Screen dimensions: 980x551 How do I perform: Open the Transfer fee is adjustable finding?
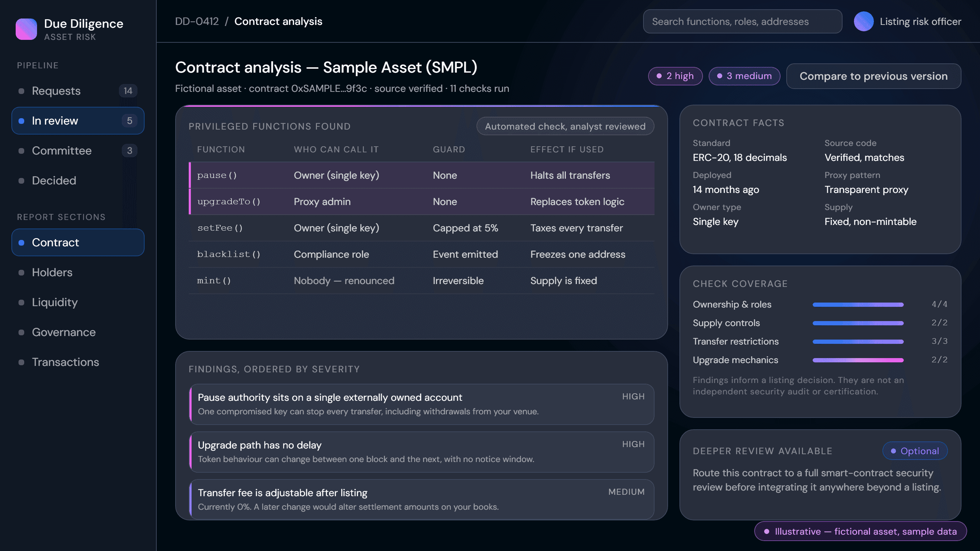[422, 499]
